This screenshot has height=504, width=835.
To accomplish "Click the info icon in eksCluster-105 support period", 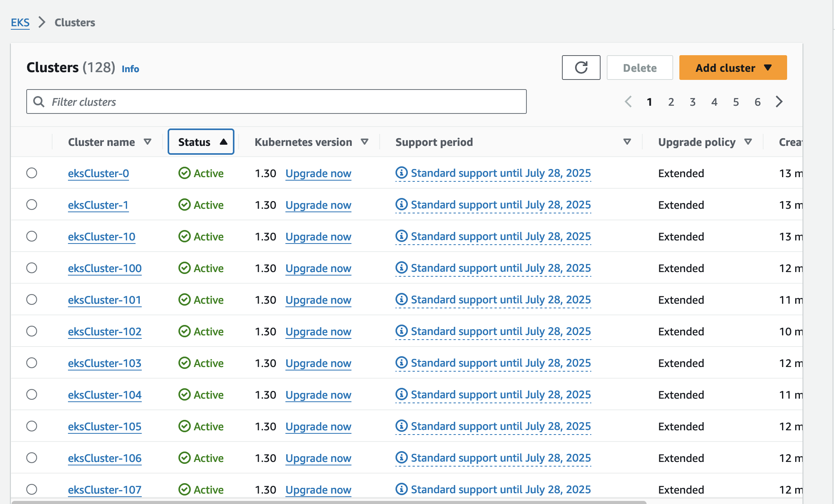I will click(401, 426).
